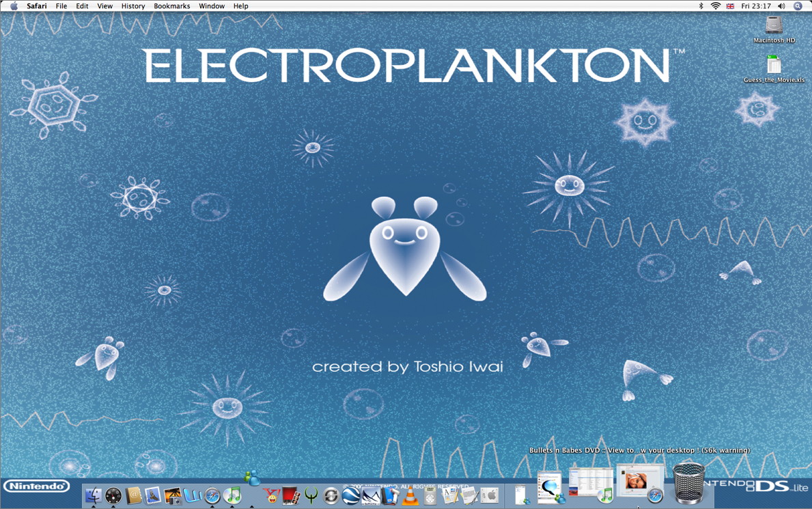Screen dimensions: 812x509
Task: Launch TextEdit from the Dock
Action: (470, 495)
